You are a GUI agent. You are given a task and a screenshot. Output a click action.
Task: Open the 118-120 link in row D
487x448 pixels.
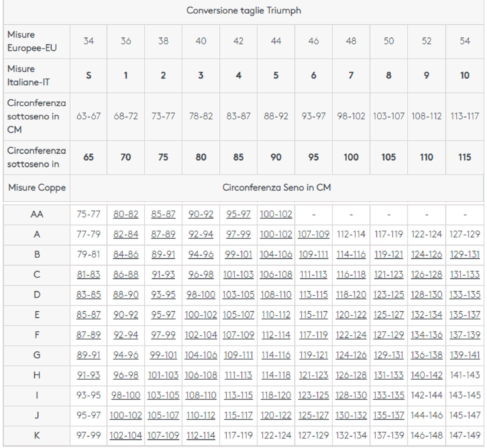click(x=351, y=295)
